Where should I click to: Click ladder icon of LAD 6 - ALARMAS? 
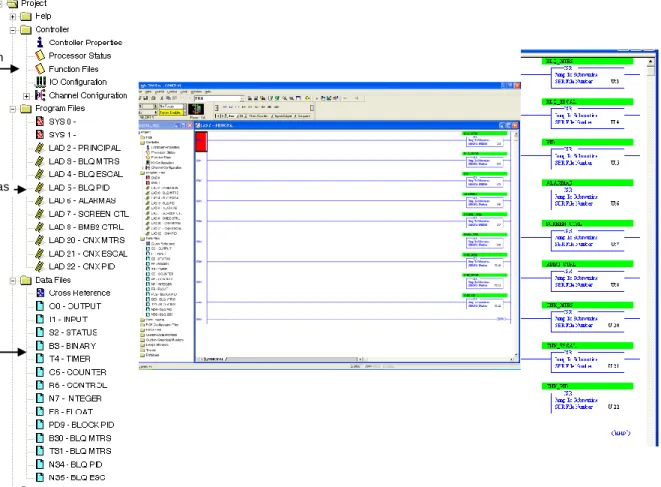pyautogui.click(x=40, y=201)
